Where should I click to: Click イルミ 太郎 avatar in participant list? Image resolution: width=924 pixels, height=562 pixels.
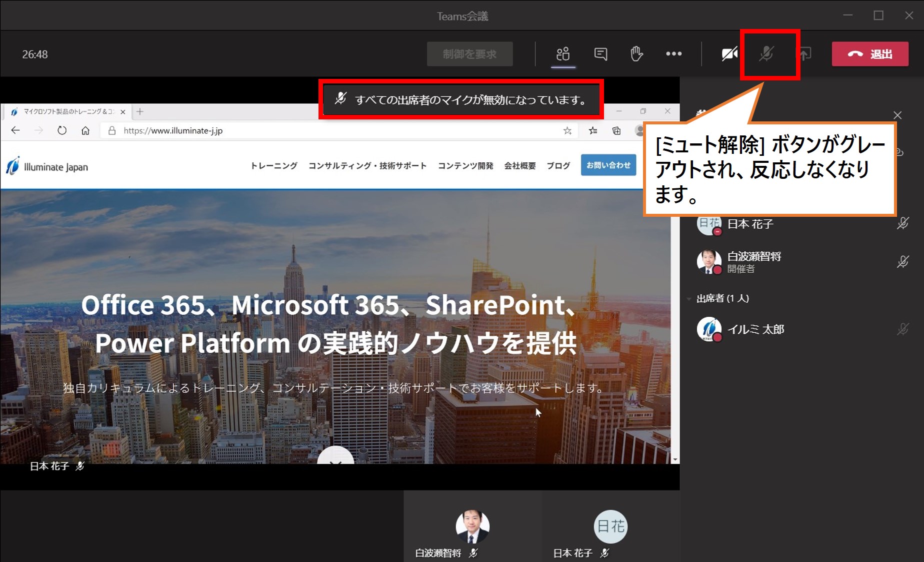click(709, 329)
